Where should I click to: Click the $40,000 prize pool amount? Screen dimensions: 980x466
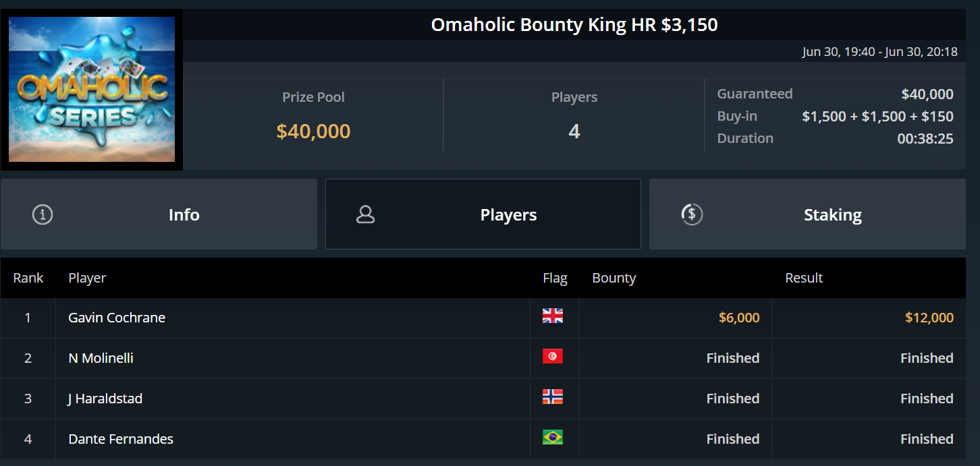coord(313,131)
